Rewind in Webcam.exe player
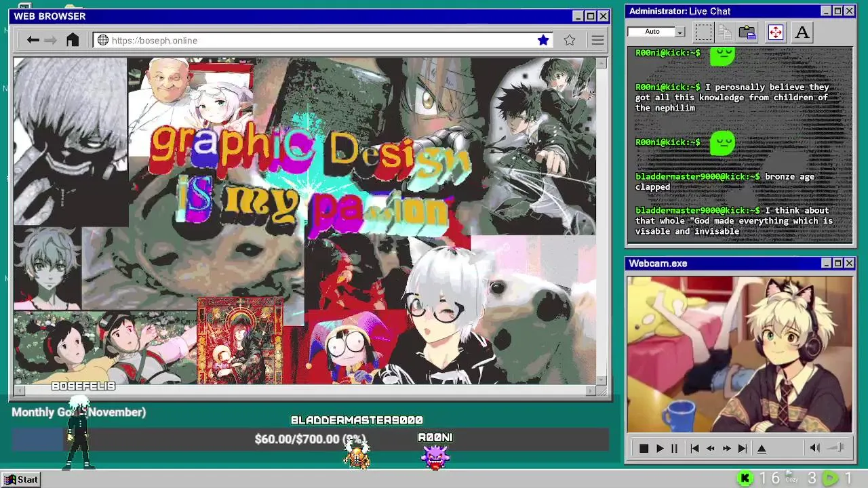 pyautogui.click(x=711, y=448)
